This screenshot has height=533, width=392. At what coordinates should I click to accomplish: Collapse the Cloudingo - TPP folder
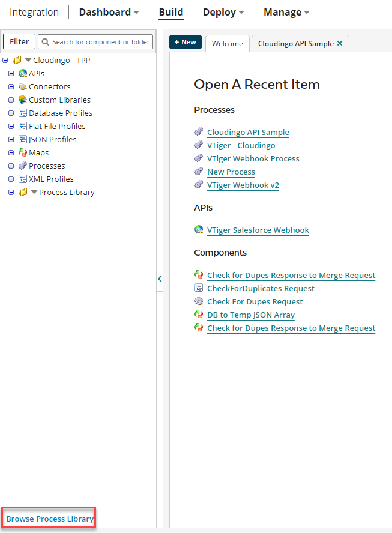[5, 60]
